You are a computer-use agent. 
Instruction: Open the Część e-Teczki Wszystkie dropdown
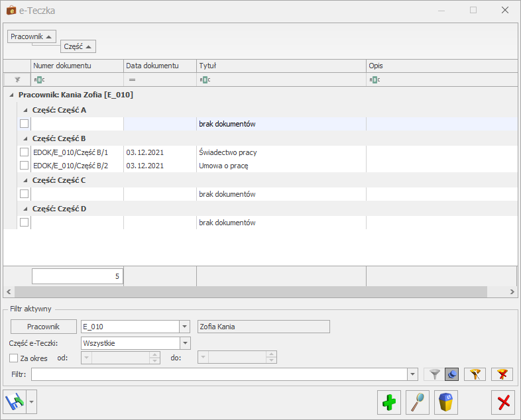pyautogui.click(x=185, y=343)
